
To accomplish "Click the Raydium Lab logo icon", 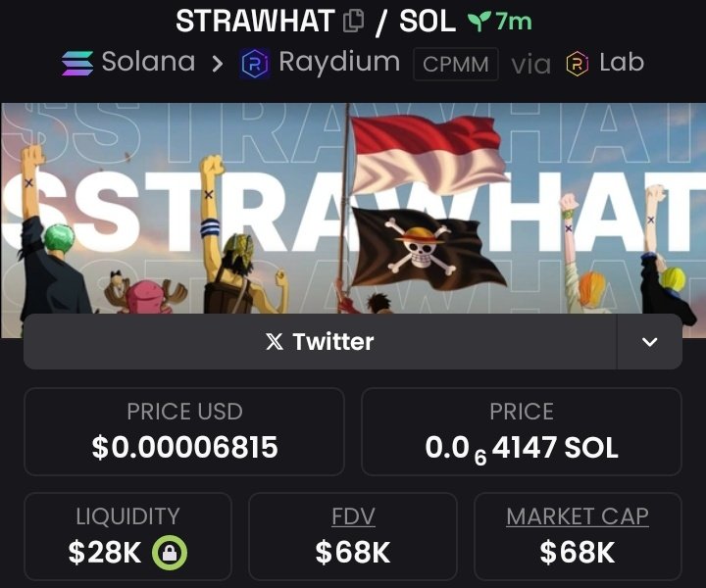I will [x=578, y=64].
